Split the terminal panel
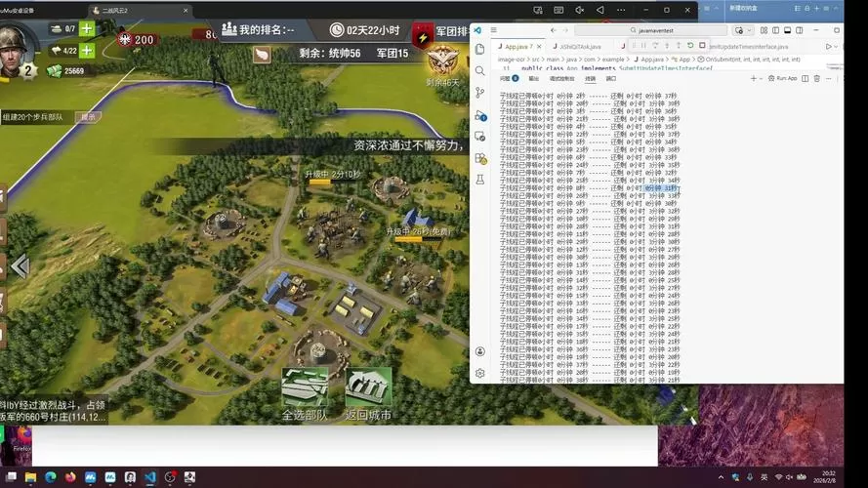Viewport: 868px width, 488px height. pyautogui.click(x=806, y=78)
